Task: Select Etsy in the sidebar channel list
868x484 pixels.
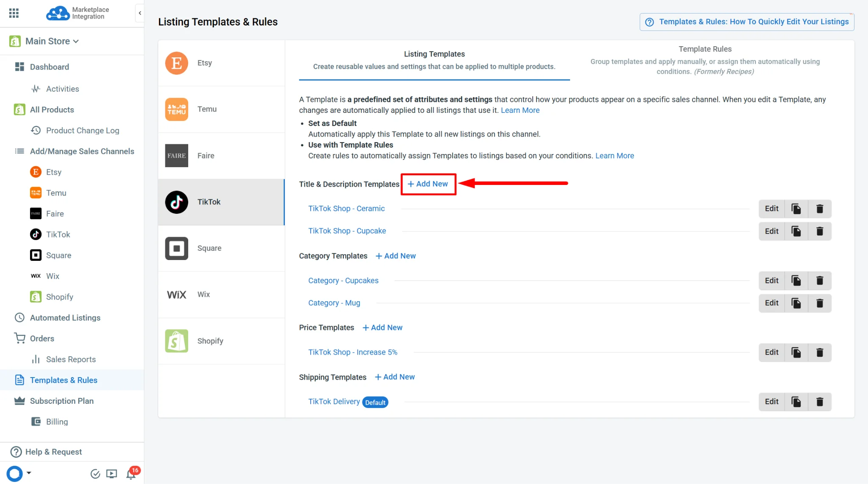Action: [x=54, y=172]
